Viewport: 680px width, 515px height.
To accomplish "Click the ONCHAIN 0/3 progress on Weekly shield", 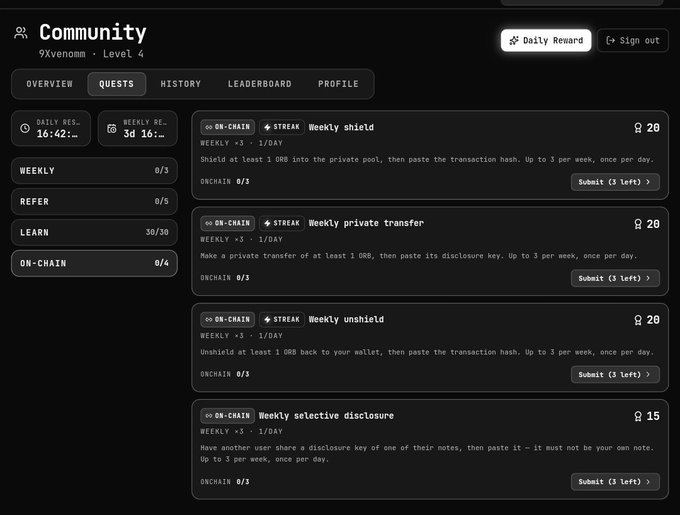I will (x=225, y=182).
